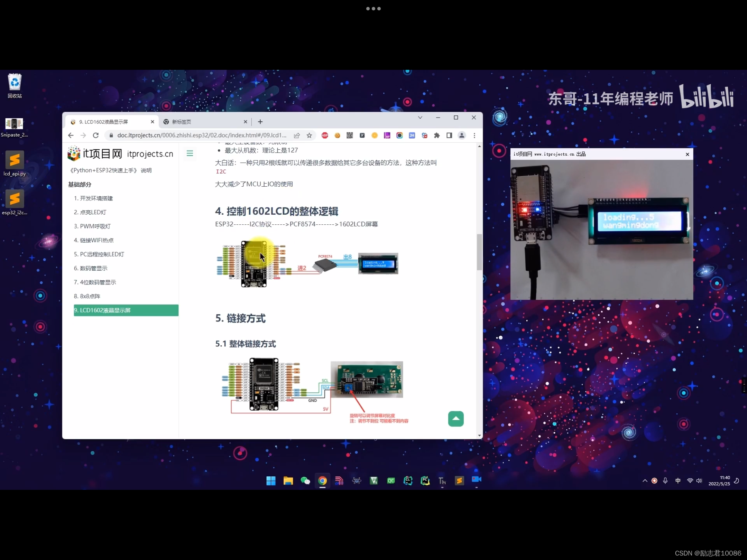Close the 新标签页 tab

point(245,122)
